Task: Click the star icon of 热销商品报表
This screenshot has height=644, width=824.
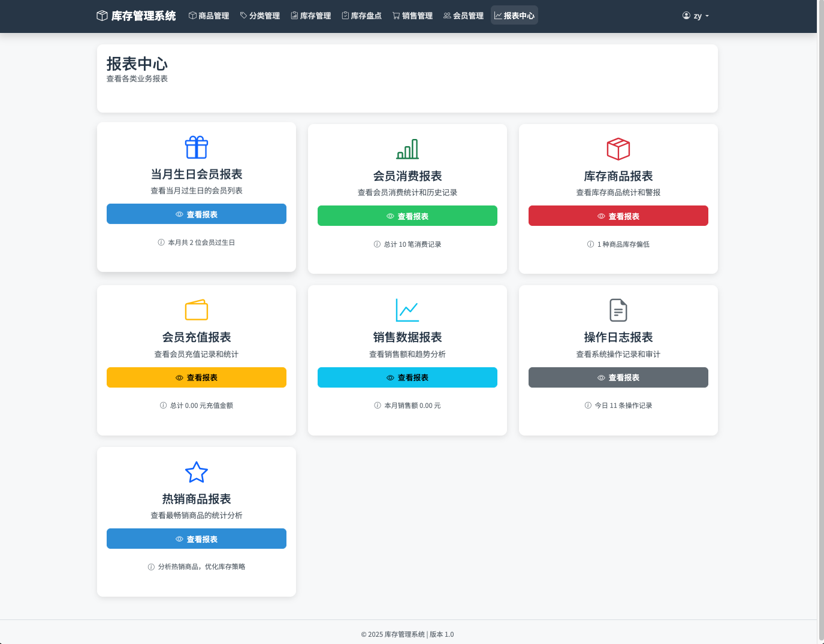Action: (197, 472)
